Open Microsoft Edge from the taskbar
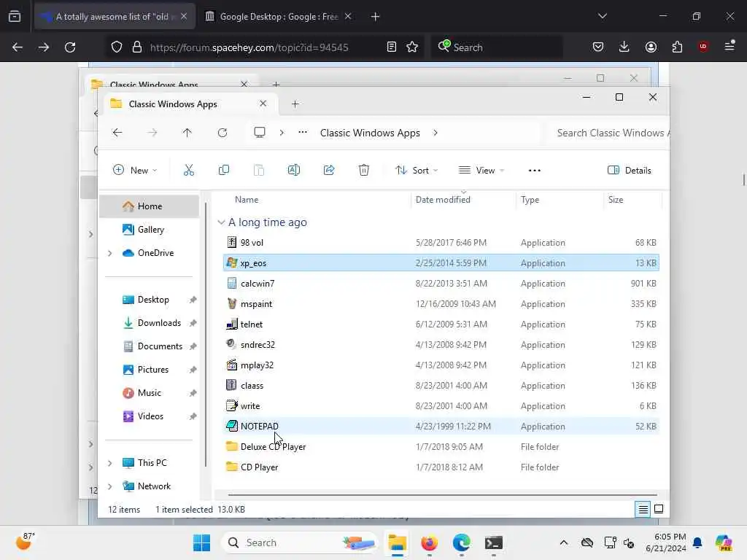This screenshot has height=560, width=747. 461,542
